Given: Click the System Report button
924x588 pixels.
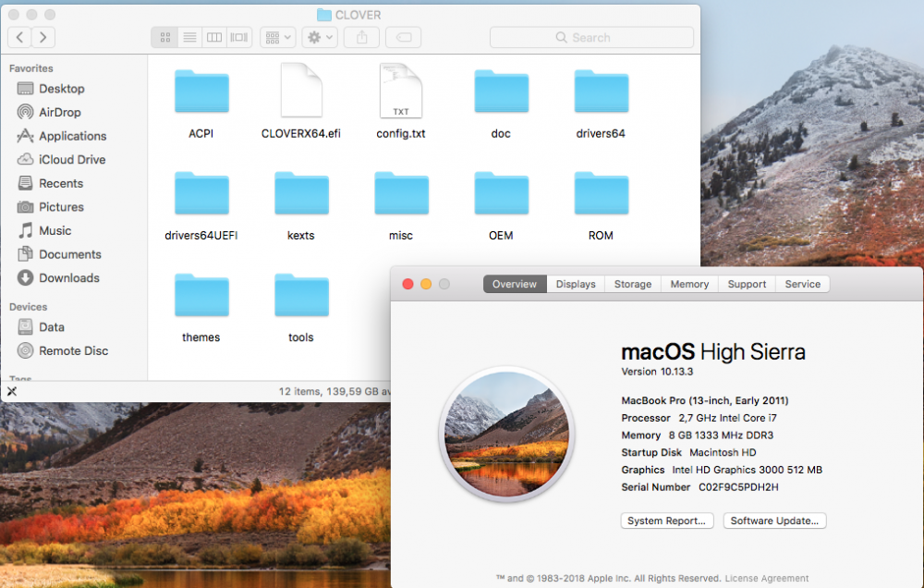Looking at the screenshot, I should tap(667, 521).
